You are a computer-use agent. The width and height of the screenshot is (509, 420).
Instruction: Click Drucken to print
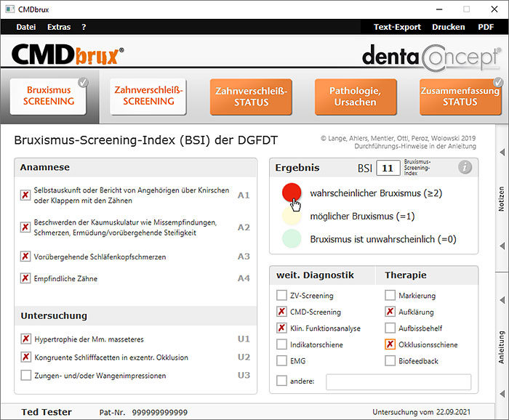(449, 27)
